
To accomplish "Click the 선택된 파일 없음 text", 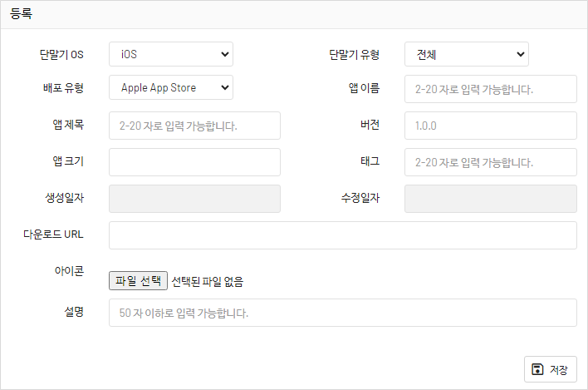I will coord(208,282).
